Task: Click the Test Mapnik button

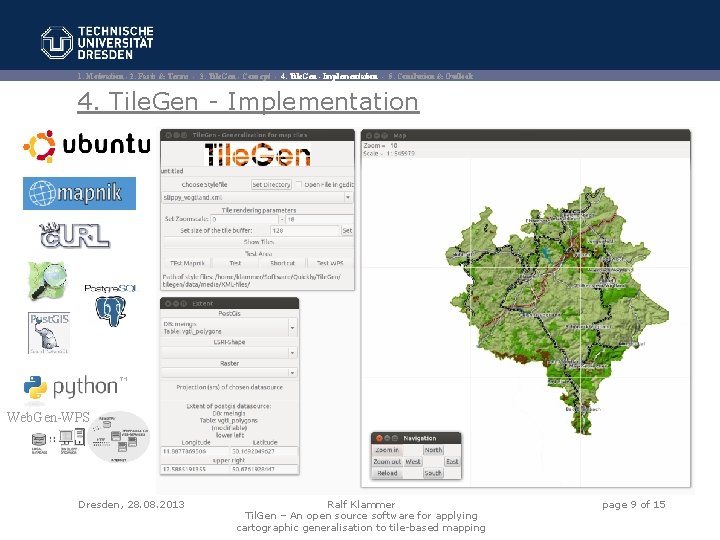Action: click(x=187, y=263)
